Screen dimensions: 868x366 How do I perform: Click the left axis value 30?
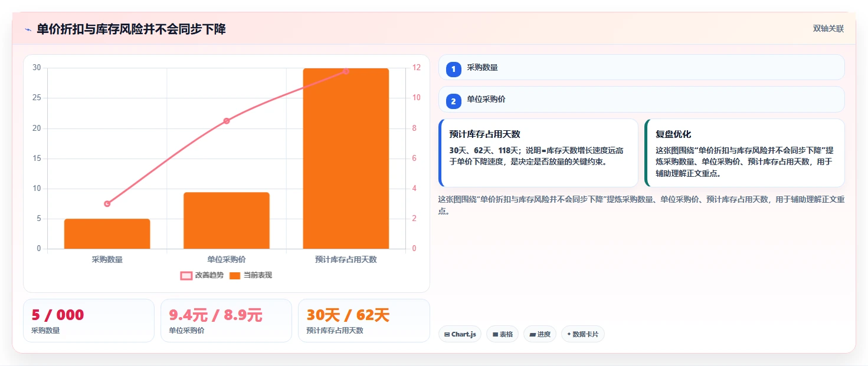coord(37,68)
